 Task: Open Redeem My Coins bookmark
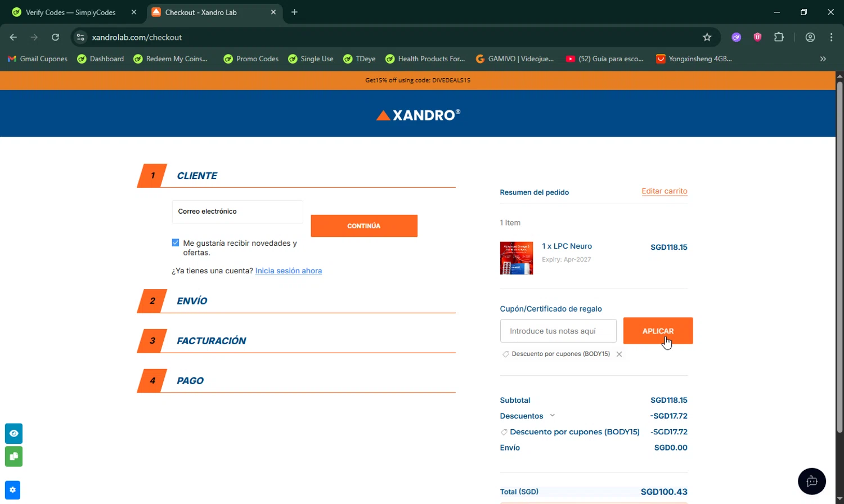[170, 58]
